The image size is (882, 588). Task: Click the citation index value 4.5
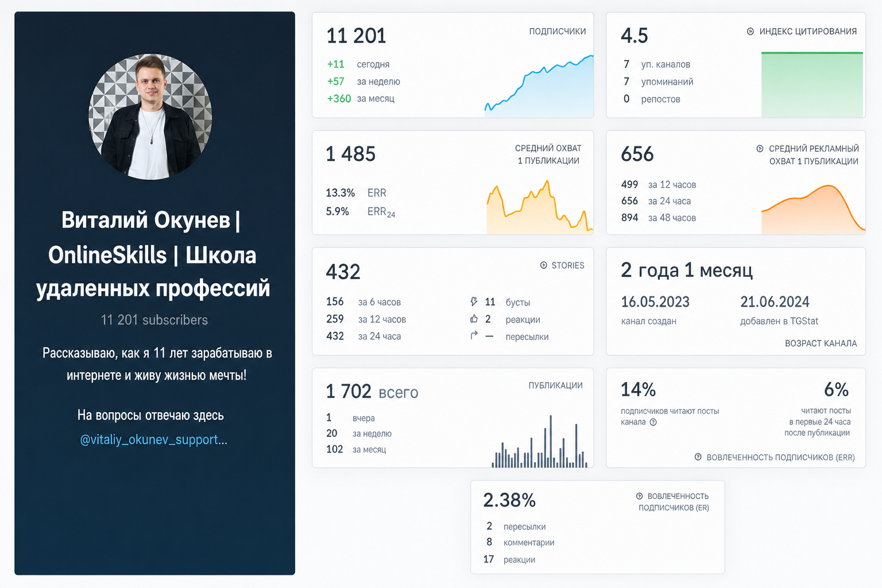coord(635,36)
